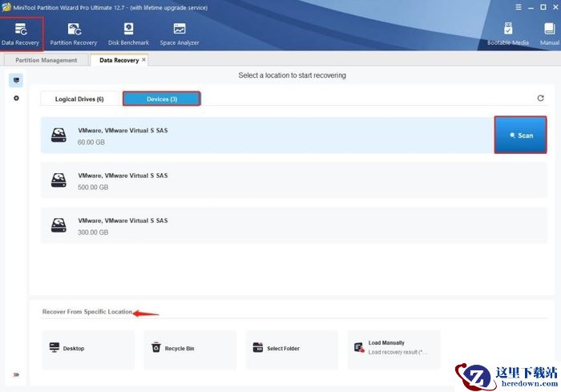Open scan settings gear in sidebar

[16, 98]
